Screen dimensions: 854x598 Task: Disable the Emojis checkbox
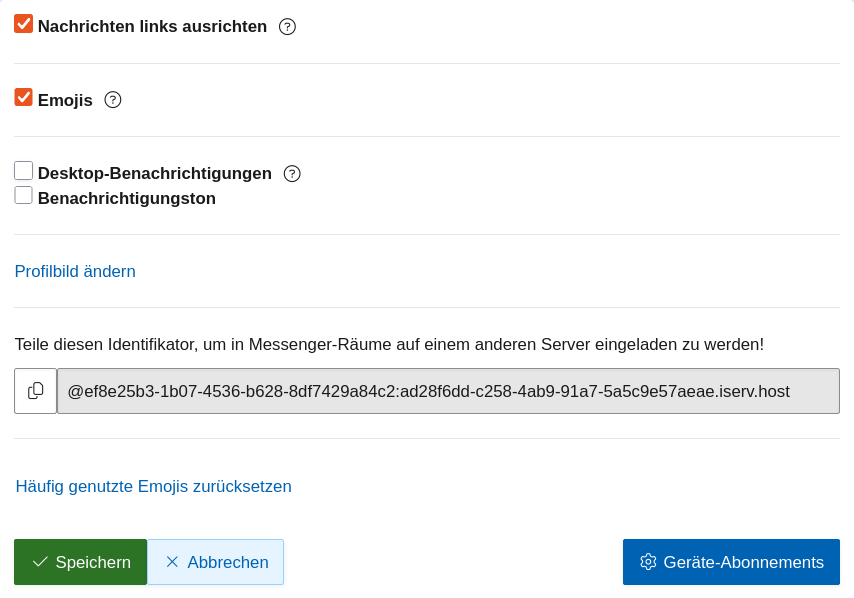(x=24, y=97)
